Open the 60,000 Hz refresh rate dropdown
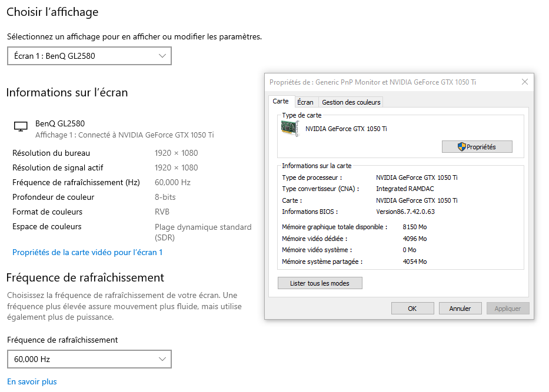This screenshot has height=392, width=549. tap(89, 359)
